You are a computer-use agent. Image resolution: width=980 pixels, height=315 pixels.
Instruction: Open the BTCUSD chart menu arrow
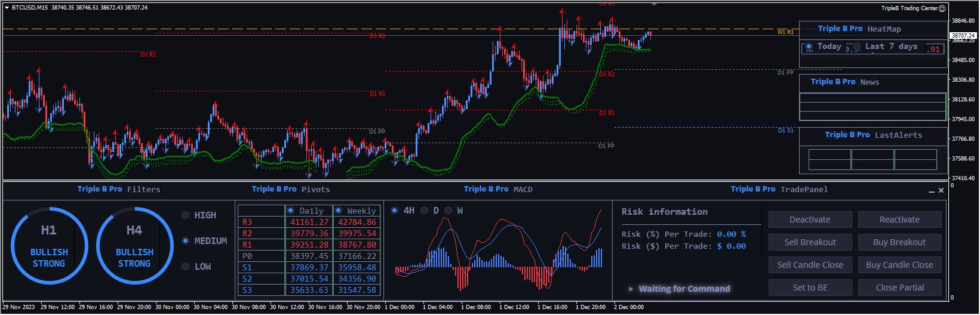click(7, 8)
